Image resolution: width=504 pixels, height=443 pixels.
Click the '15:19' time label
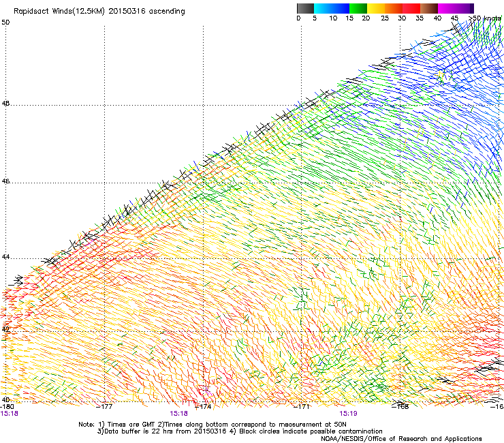(x=348, y=414)
